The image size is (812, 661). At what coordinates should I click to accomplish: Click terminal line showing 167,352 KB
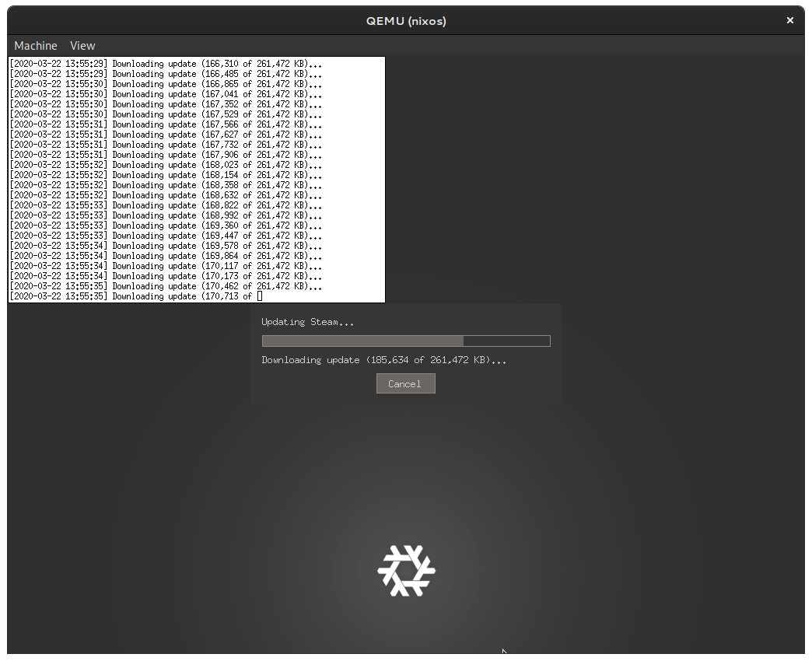166,104
